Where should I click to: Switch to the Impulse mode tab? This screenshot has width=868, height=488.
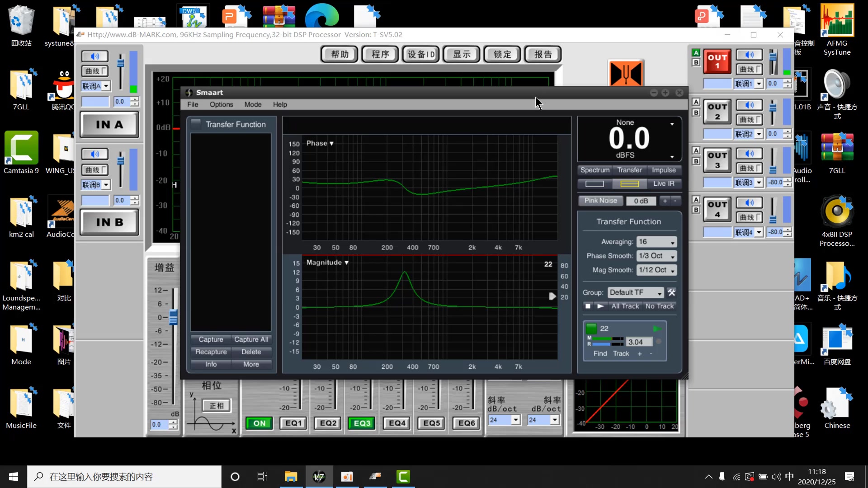tap(663, 170)
